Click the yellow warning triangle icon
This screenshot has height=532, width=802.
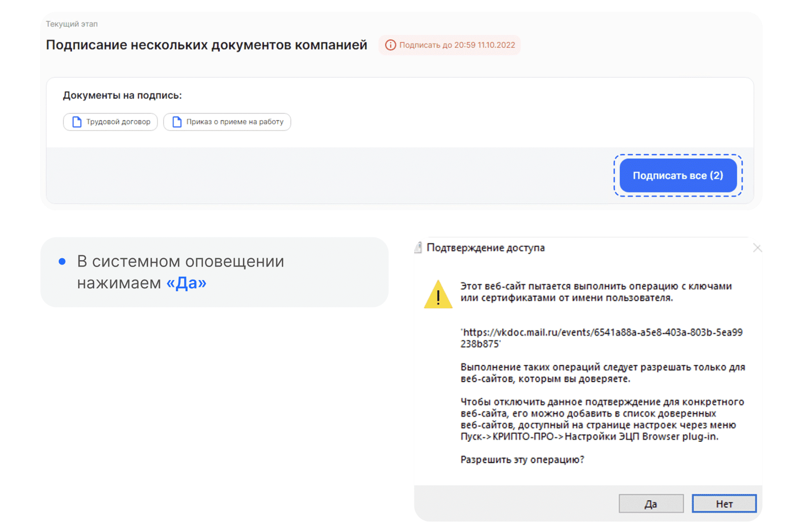point(438,294)
